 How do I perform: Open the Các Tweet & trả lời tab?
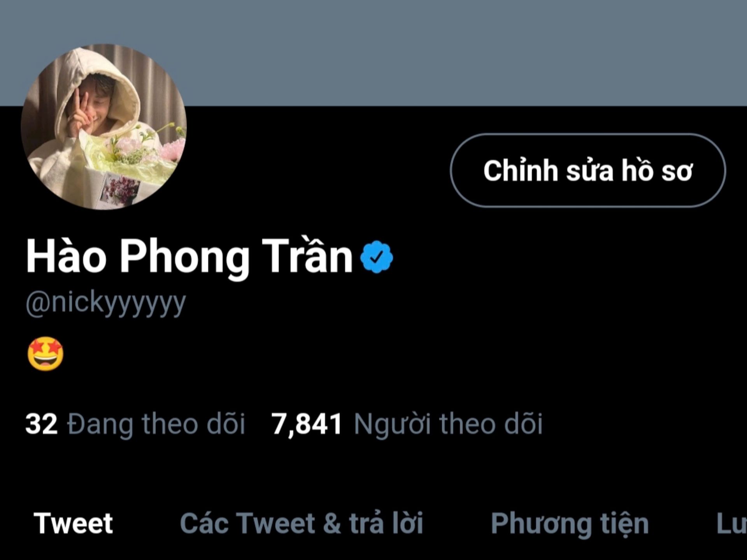[302, 523]
